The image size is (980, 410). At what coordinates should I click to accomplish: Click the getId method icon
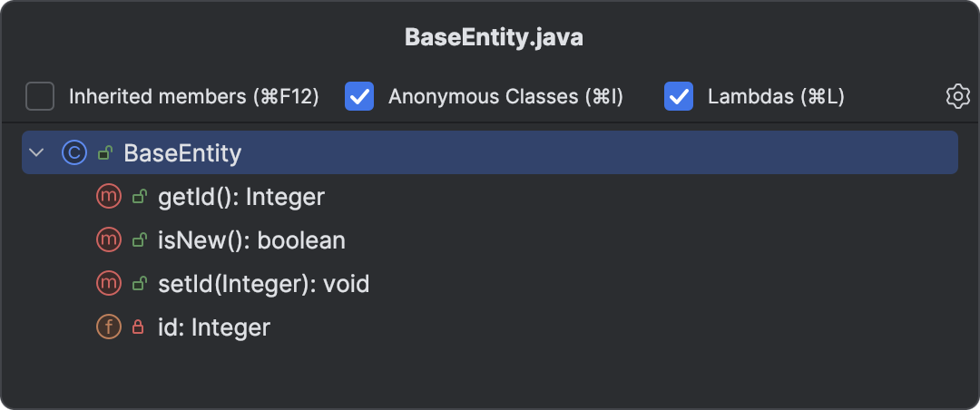[x=108, y=196]
